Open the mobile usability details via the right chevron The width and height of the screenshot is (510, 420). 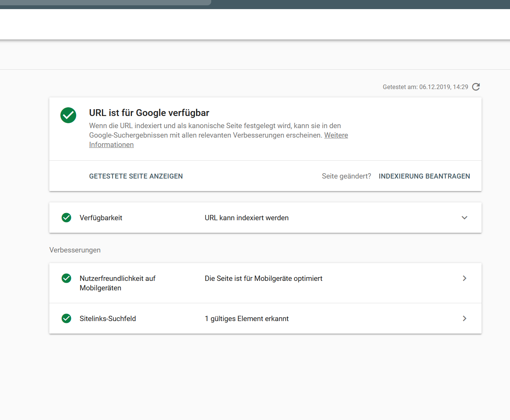[464, 278]
